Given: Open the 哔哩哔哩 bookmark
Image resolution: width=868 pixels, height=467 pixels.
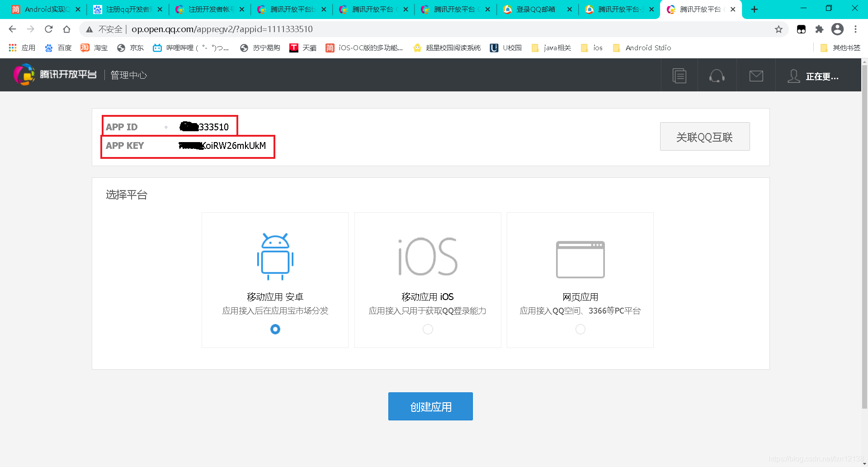Looking at the screenshot, I should coord(191,48).
